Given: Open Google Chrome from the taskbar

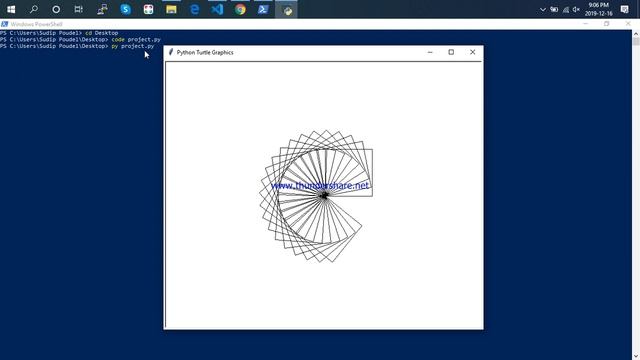Looking at the screenshot, I should 240,9.
